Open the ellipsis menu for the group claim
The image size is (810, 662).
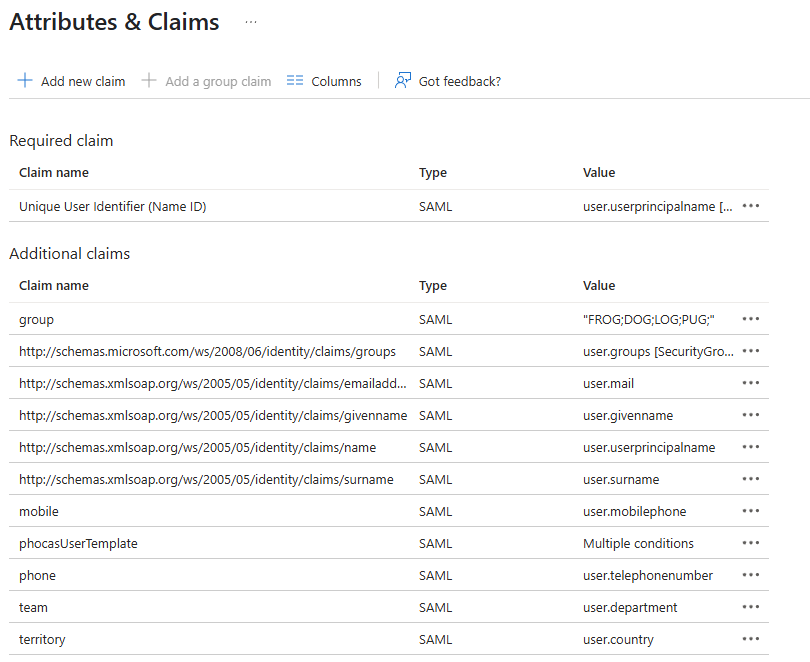(x=751, y=319)
